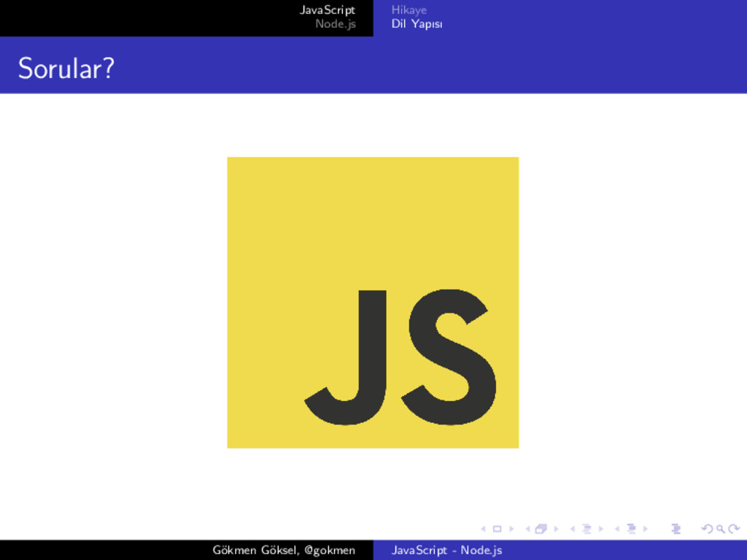
Task: Click author name Gökmen Göksel, @gokmen
Action: pyautogui.click(x=284, y=551)
